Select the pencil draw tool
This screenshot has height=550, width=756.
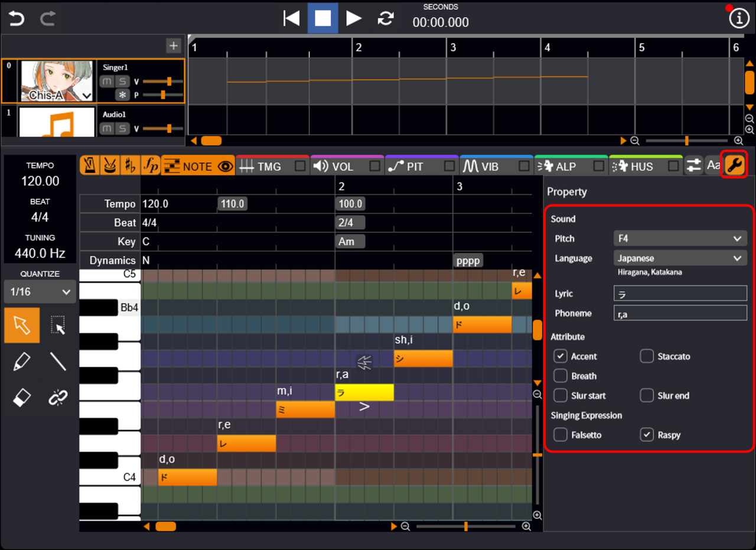click(x=22, y=362)
